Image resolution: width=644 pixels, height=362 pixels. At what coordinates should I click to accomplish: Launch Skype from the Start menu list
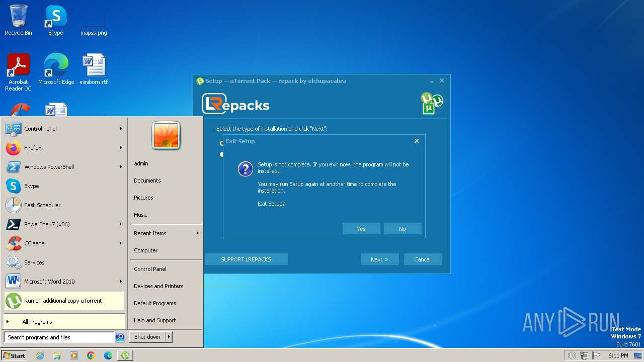pos(64,186)
